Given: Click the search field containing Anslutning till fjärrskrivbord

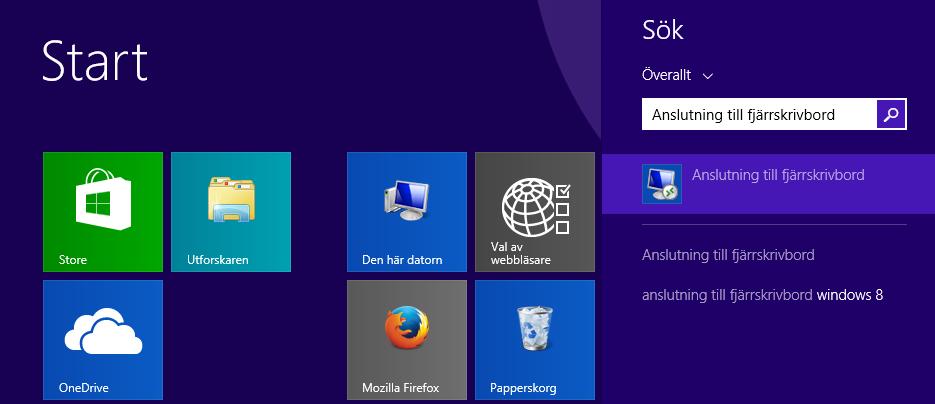Looking at the screenshot, I should pos(759,114).
